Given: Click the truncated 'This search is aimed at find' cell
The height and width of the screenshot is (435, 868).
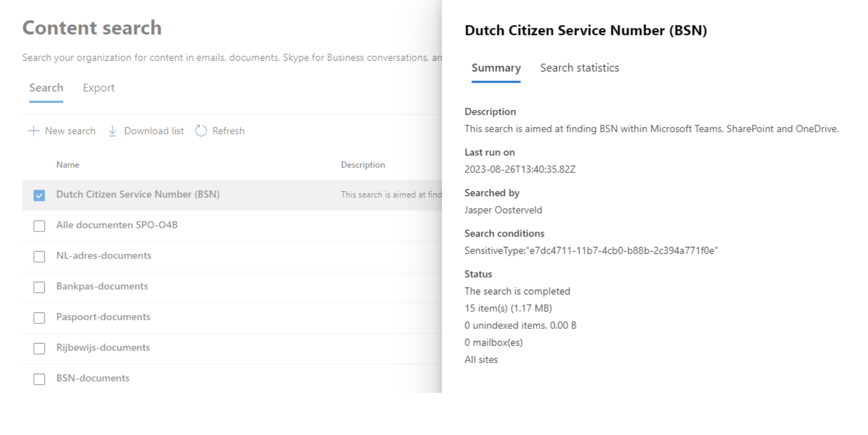Looking at the screenshot, I should [x=391, y=195].
